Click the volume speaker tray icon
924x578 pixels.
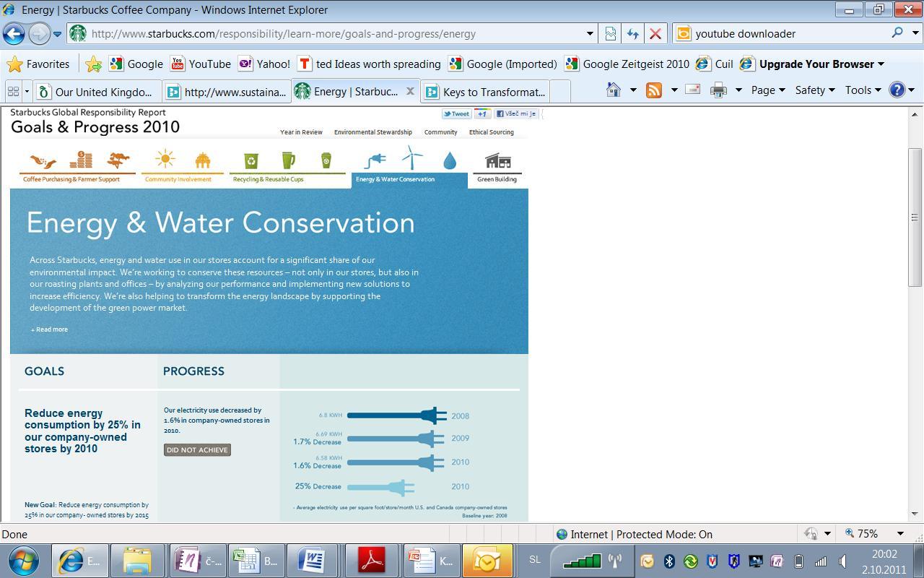coord(842,561)
